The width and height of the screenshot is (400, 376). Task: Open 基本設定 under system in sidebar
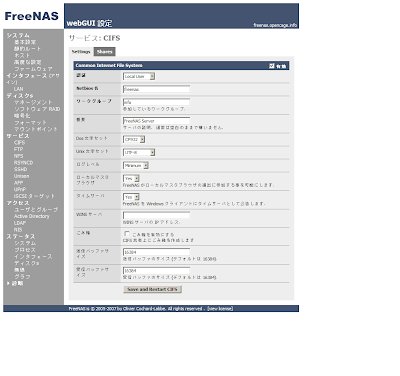pyautogui.click(x=25, y=42)
